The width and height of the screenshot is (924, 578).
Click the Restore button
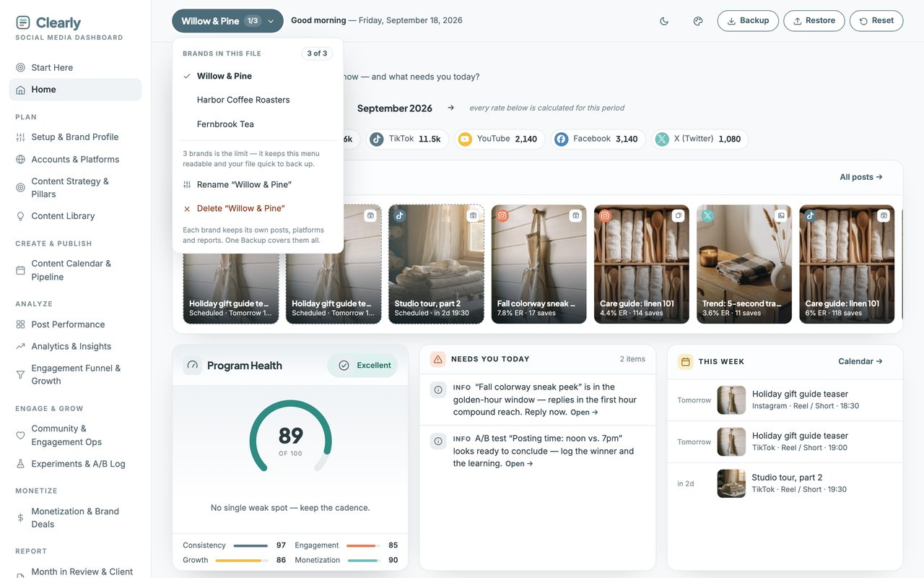tap(814, 21)
